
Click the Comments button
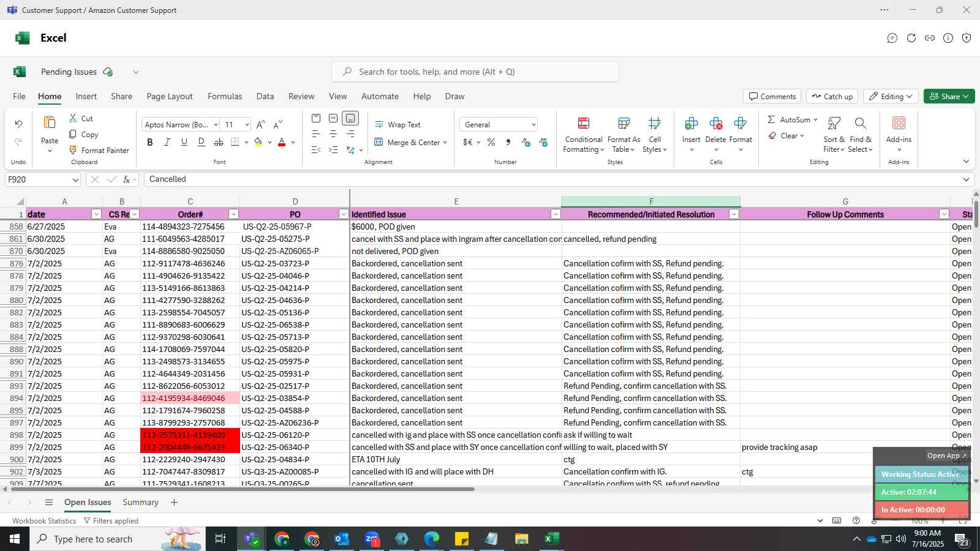(772, 96)
